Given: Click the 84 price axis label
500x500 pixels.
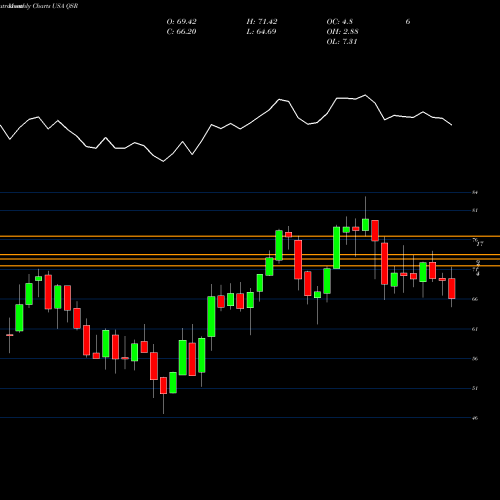Looking at the screenshot, I should [475, 193].
